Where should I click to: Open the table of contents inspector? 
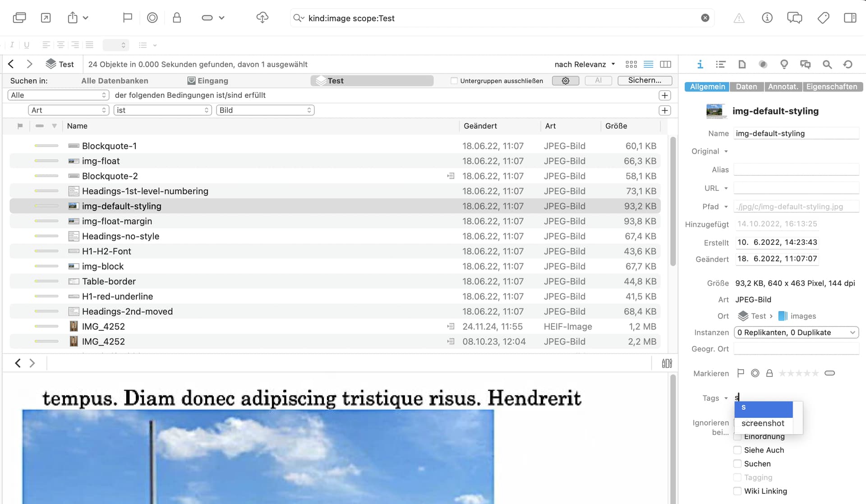pos(720,64)
